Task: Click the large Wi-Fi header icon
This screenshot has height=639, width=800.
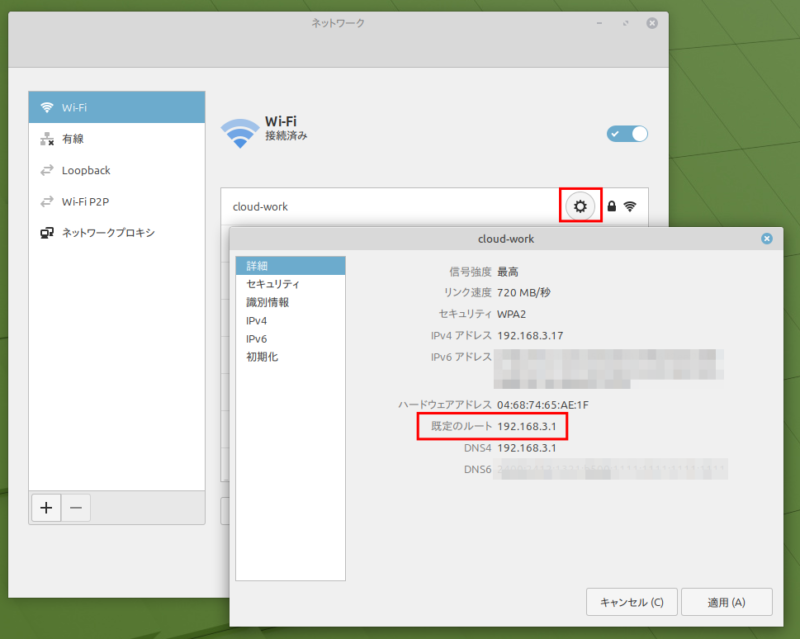Action: coord(240,133)
